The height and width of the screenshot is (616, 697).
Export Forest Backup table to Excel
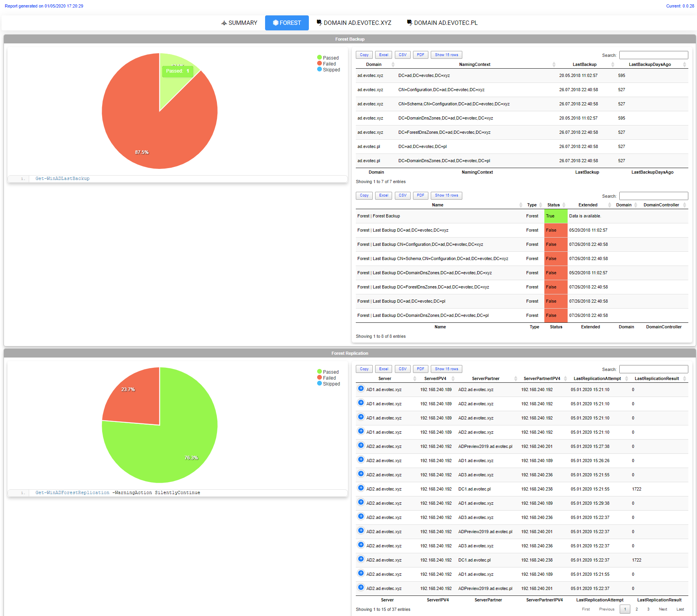pos(383,55)
